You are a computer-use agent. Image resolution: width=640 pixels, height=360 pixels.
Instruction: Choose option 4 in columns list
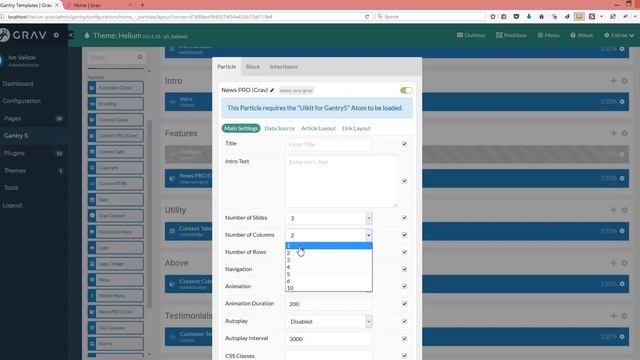pos(329,267)
